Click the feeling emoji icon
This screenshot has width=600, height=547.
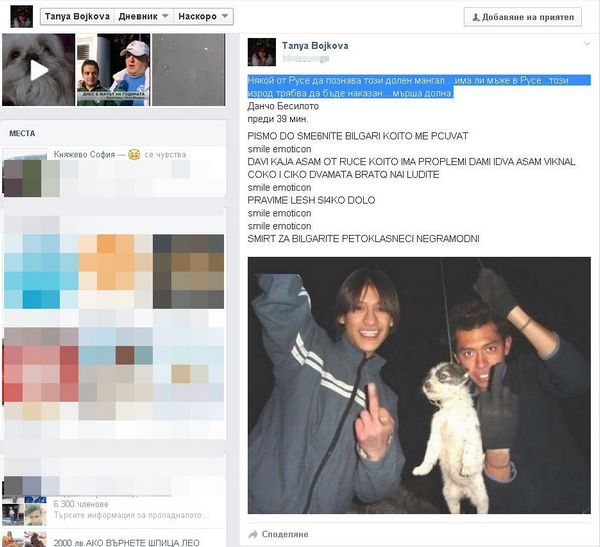(134, 155)
